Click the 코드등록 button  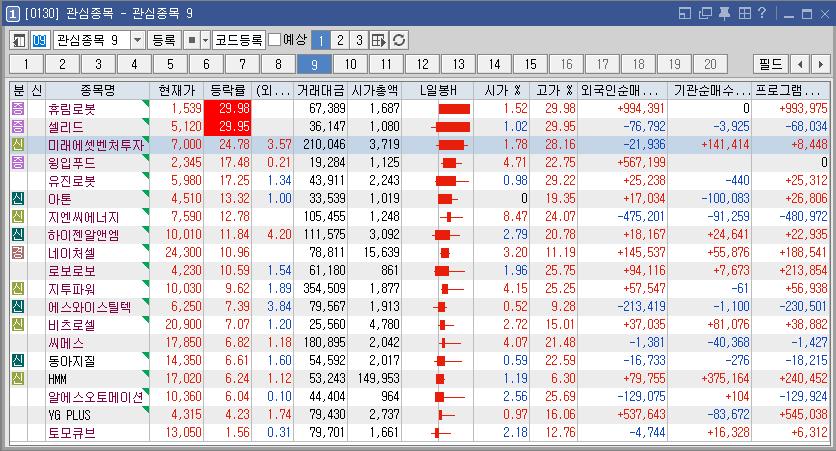coord(238,41)
